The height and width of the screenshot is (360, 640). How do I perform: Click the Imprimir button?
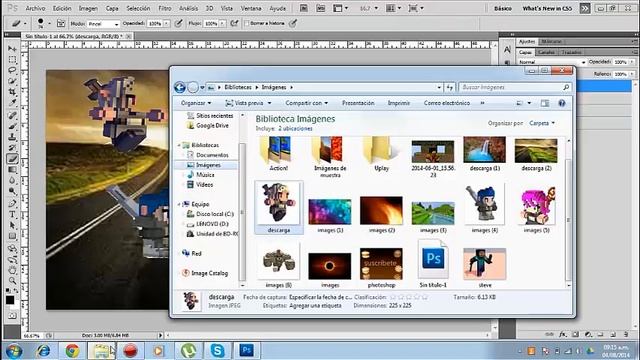click(399, 103)
